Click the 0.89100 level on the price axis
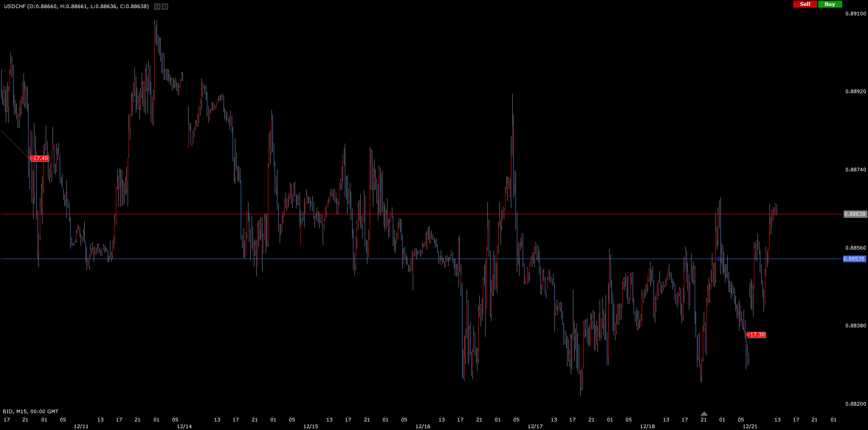 click(855, 14)
